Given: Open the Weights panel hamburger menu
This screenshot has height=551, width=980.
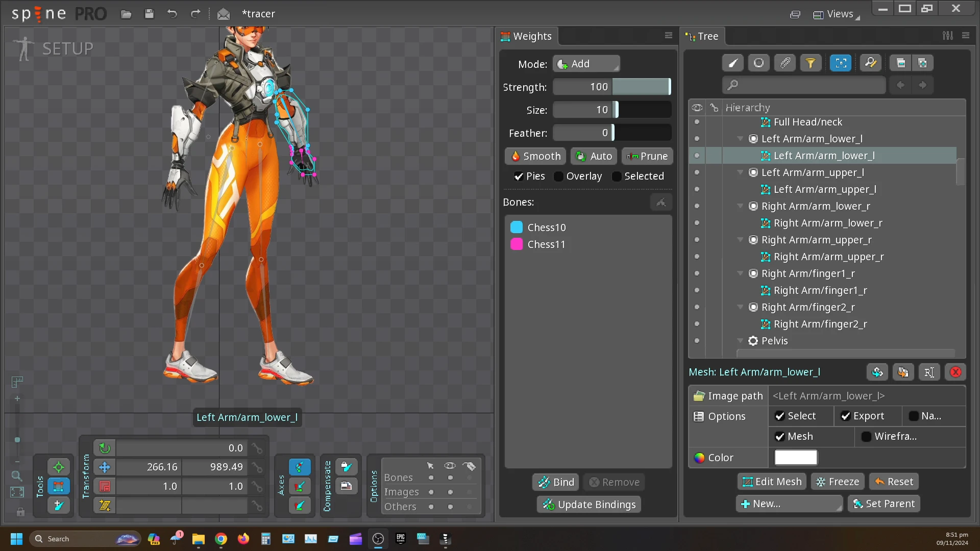Looking at the screenshot, I should coord(668,35).
